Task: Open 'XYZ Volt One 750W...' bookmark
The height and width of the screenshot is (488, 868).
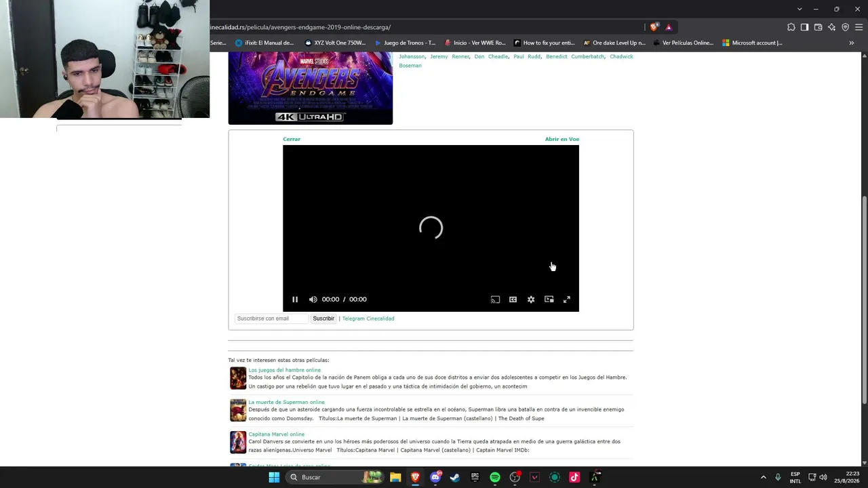Action: click(335, 43)
